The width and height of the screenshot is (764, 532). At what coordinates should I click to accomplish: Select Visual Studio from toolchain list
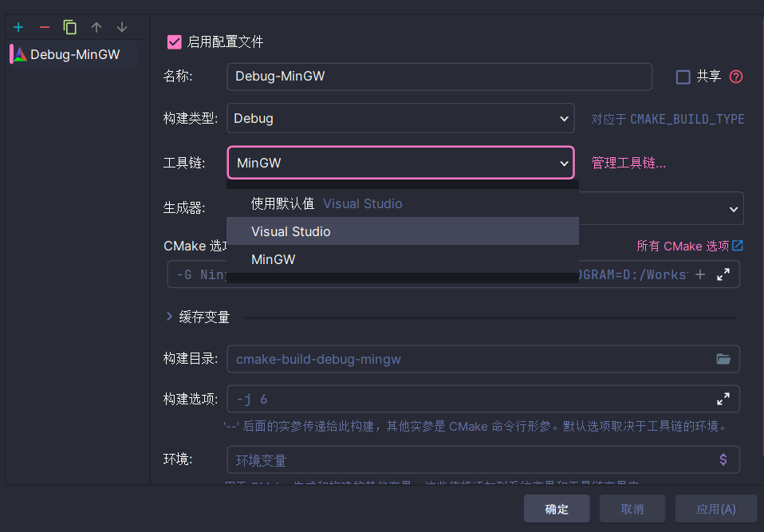290,231
